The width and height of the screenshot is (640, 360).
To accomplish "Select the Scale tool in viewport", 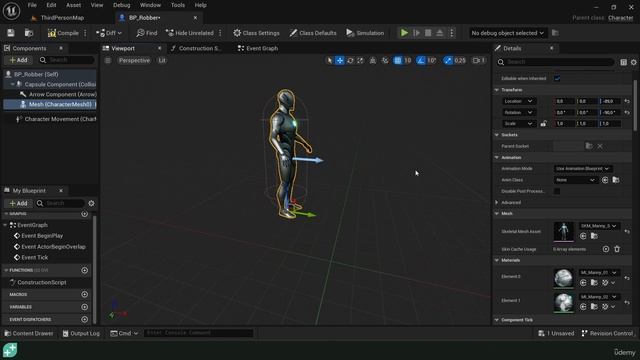I will coord(360,60).
